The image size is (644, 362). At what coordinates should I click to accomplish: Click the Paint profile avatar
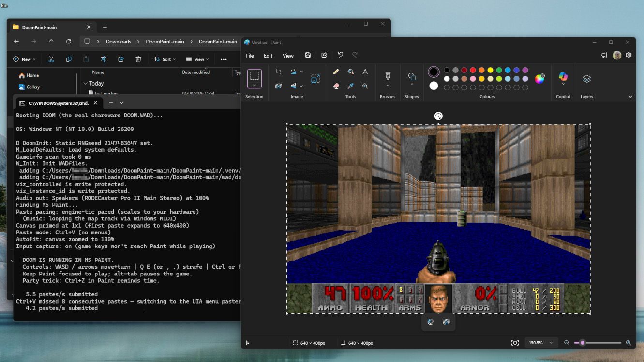tap(617, 55)
